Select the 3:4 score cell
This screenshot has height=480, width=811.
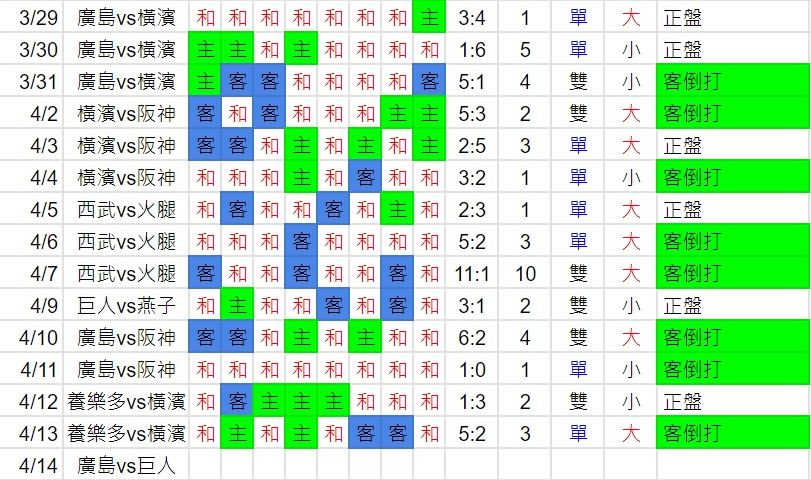472,18
